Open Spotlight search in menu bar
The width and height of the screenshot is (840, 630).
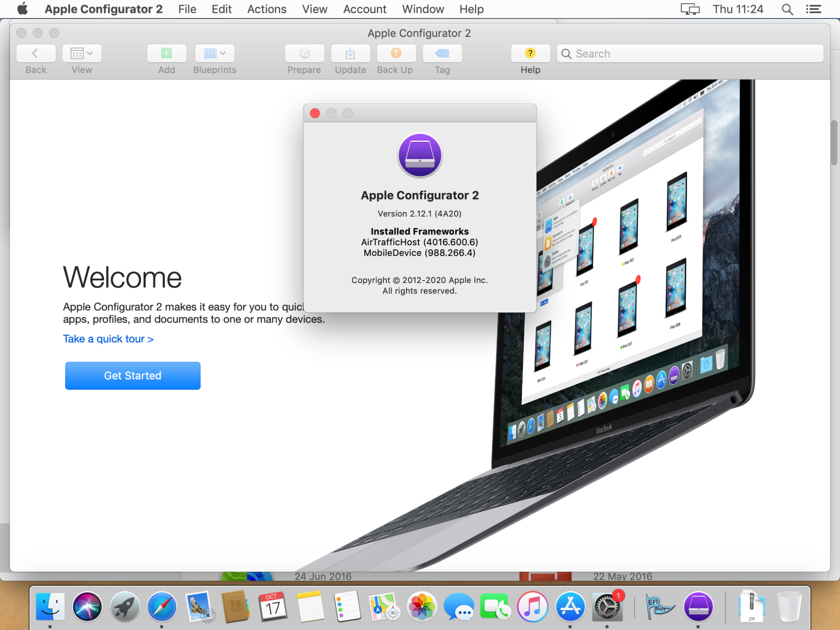pyautogui.click(x=787, y=9)
